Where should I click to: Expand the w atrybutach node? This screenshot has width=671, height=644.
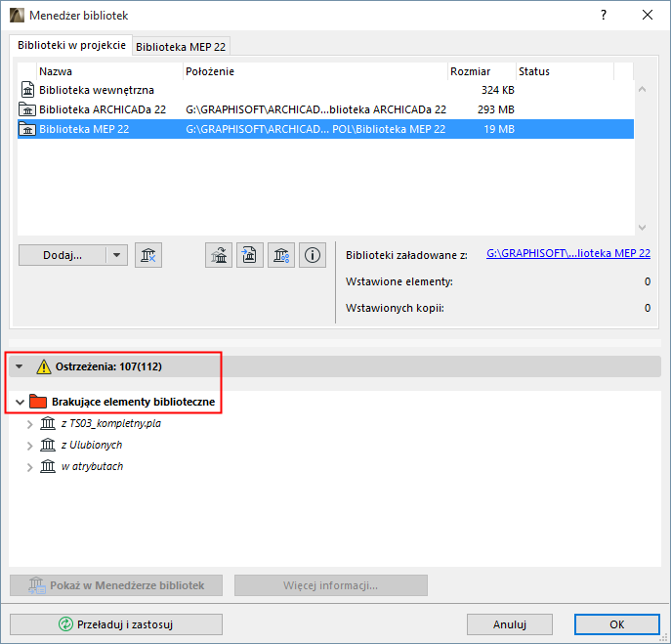click(x=29, y=467)
